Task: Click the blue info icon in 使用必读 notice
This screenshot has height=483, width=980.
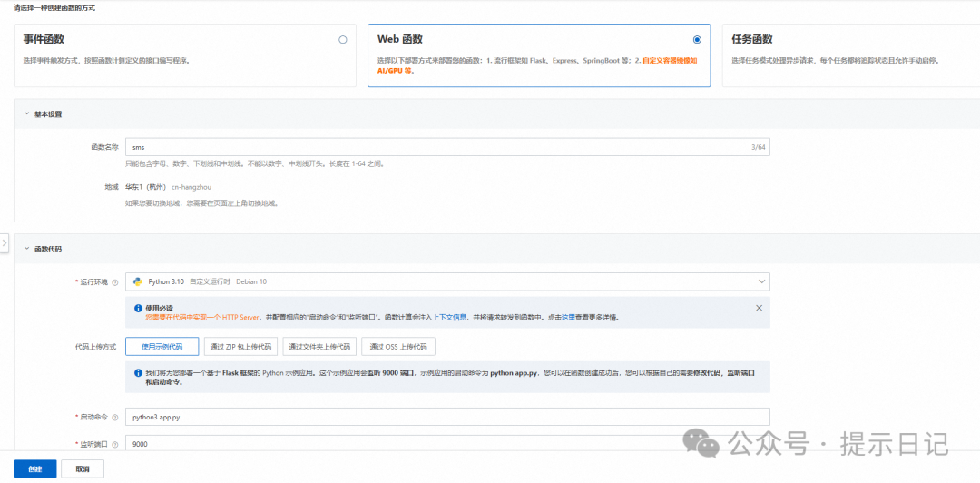Action: [x=139, y=309]
